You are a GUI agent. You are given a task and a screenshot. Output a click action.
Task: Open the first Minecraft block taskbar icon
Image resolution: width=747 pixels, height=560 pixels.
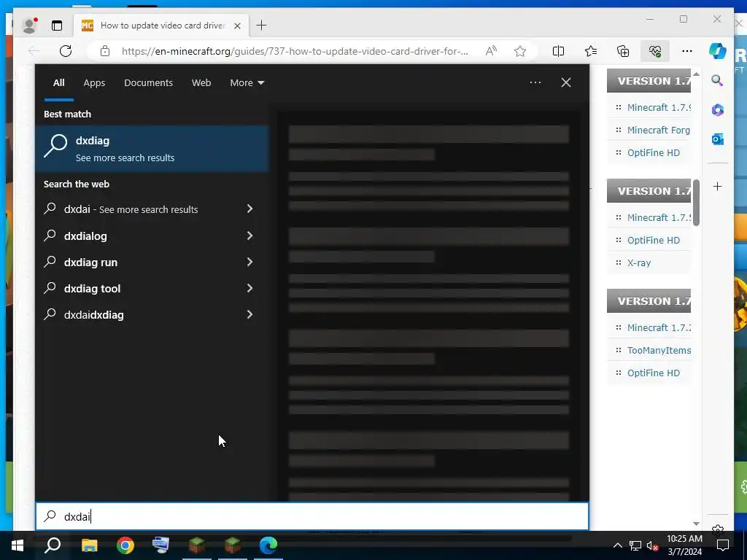click(x=196, y=545)
